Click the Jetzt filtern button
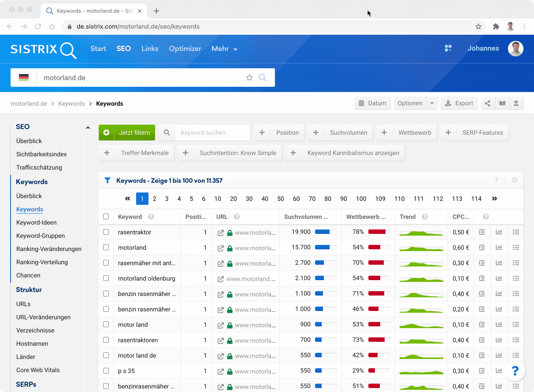Viewport: 534px width, 392px height. click(x=127, y=133)
